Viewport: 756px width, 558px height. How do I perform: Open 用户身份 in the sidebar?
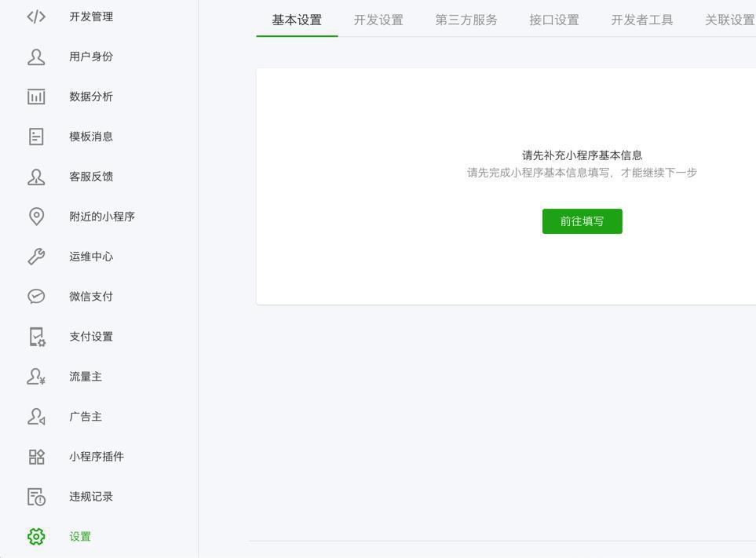(x=91, y=57)
